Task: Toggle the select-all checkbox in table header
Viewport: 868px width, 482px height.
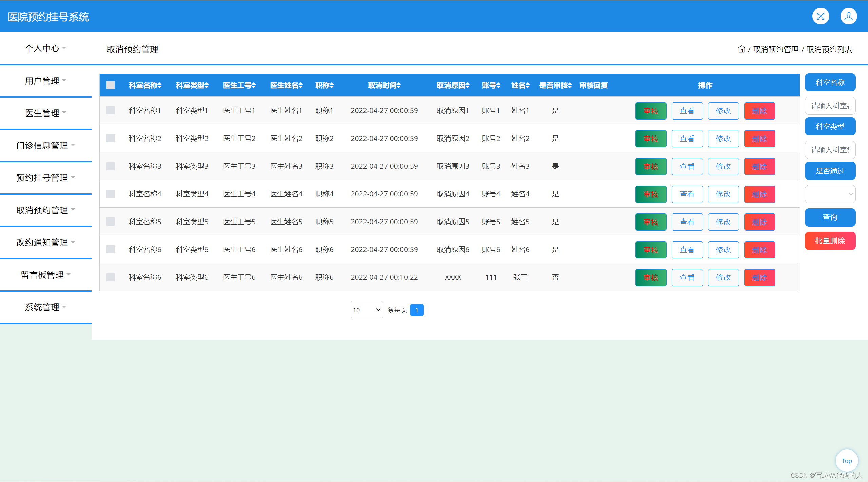Action: point(111,85)
